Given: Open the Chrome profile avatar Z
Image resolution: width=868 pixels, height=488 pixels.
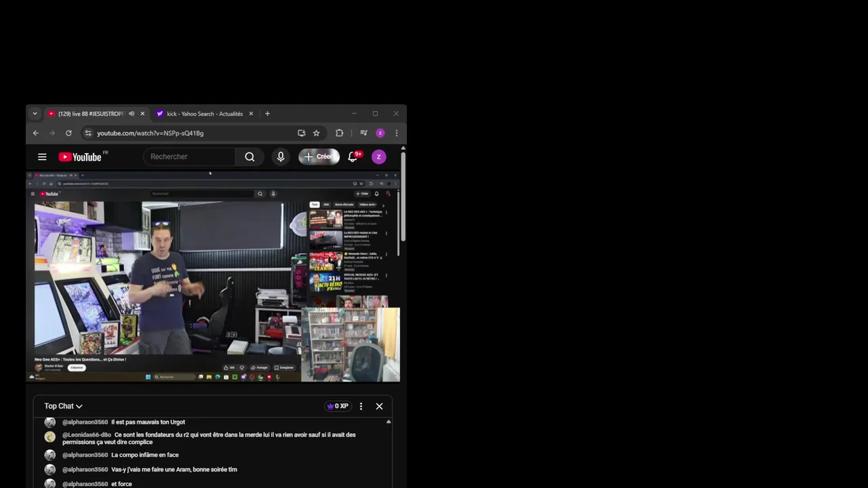Looking at the screenshot, I should [380, 134].
